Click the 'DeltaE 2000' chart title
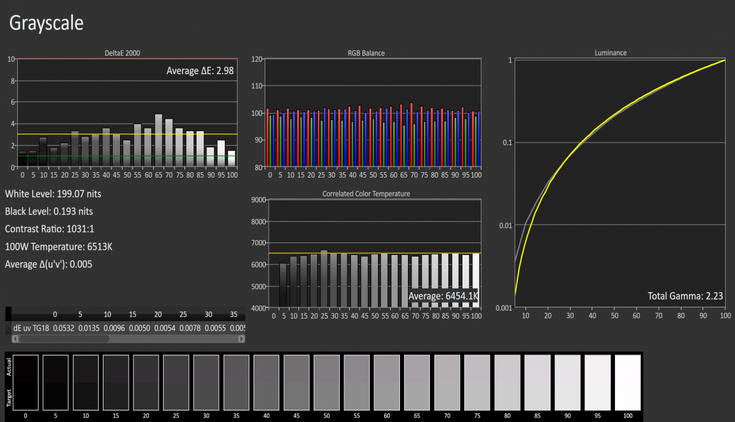 (x=122, y=53)
